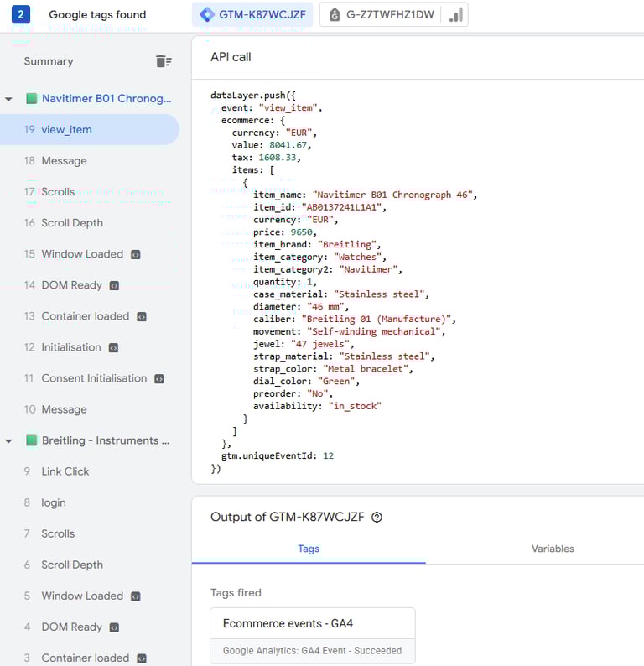644x666 pixels.
Task: Select event 18 Message
Action: (x=90, y=160)
